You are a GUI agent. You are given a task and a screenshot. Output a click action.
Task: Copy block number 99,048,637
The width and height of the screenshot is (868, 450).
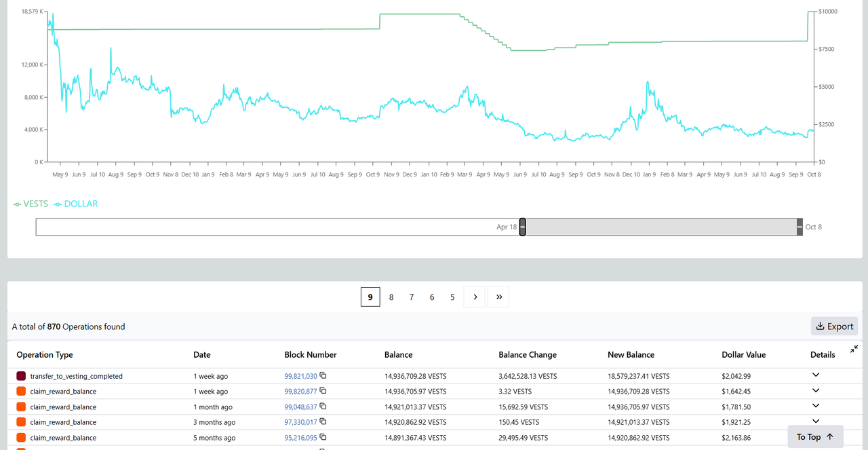point(323,407)
